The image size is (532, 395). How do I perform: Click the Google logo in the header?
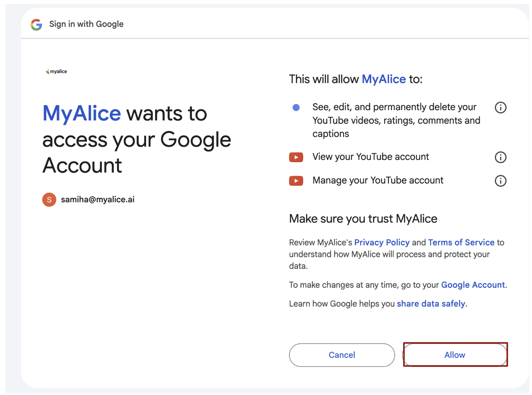click(x=36, y=25)
